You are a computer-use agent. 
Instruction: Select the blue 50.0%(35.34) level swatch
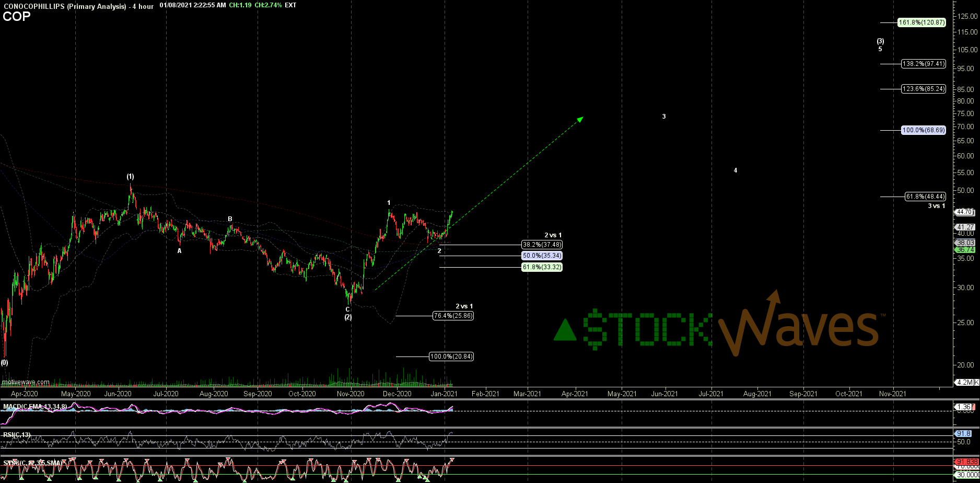tap(542, 256)
